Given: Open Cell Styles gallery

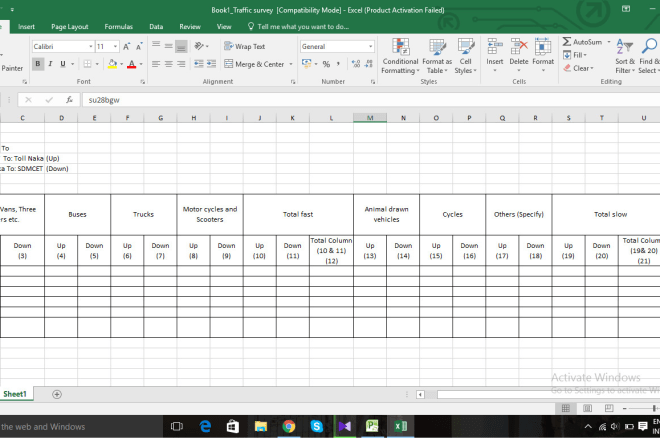Looking at the screenshot, I should point(465,56).
